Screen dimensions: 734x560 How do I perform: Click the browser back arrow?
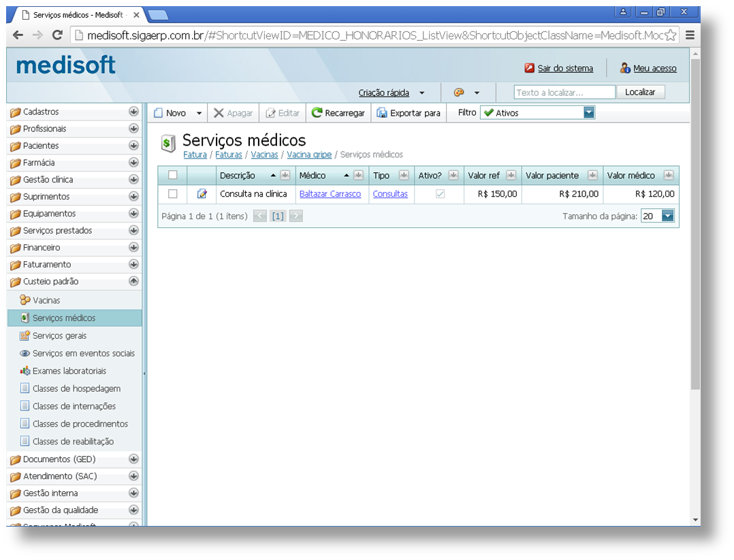[18, 35]
